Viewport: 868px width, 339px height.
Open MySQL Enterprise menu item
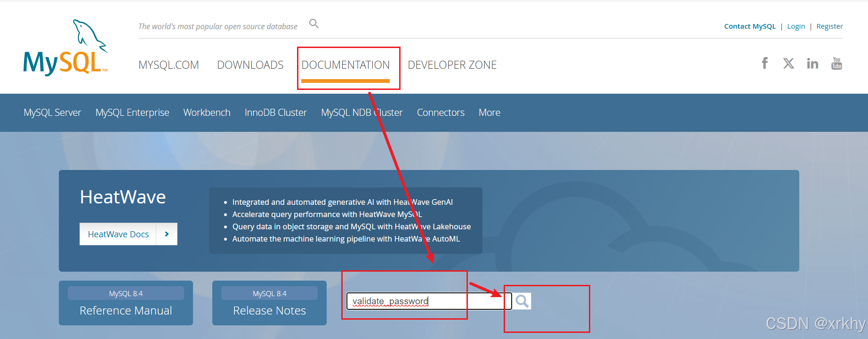click(132, 113)
